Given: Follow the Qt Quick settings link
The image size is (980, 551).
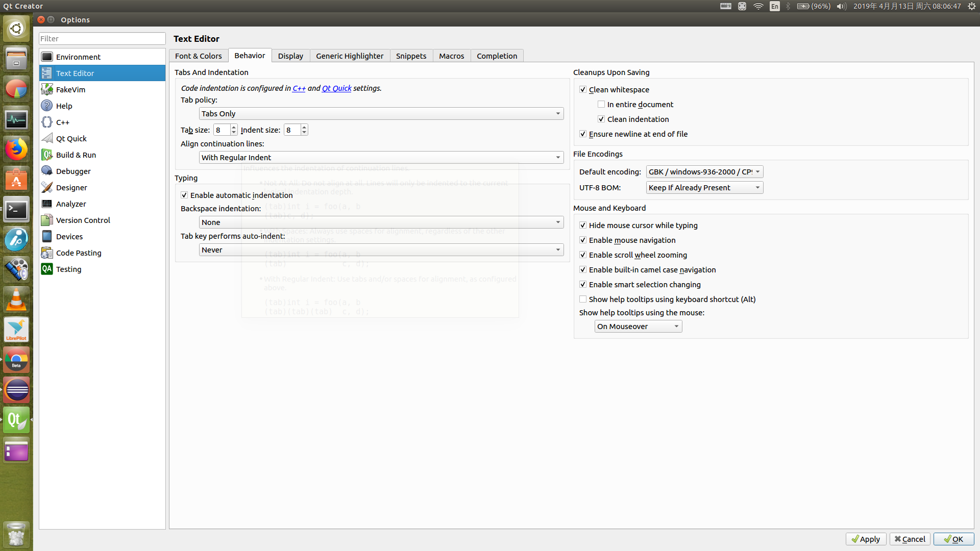Looking at the screenshot, I should click(336, 88).
